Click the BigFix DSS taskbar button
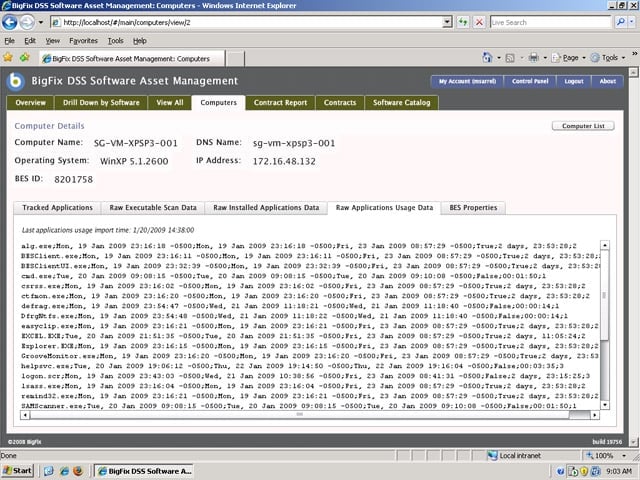Viewport: 640px width, 480px height. point(144,471)
